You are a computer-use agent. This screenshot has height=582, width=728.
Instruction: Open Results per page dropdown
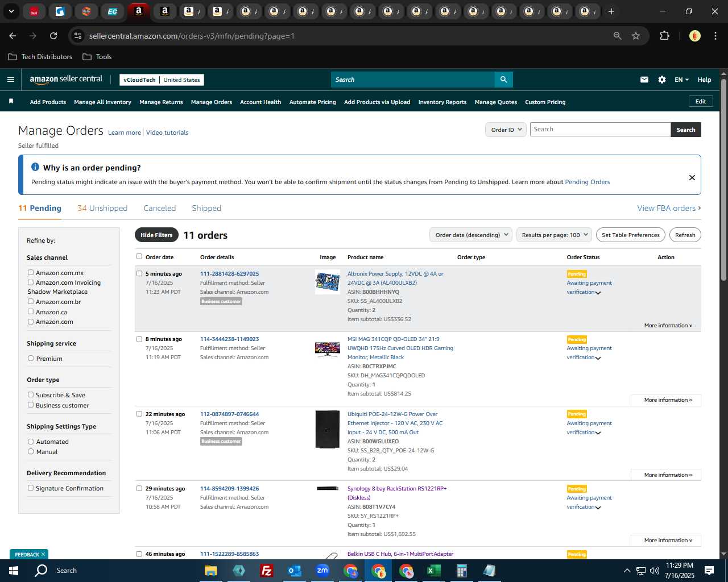[x=554, y=235]
